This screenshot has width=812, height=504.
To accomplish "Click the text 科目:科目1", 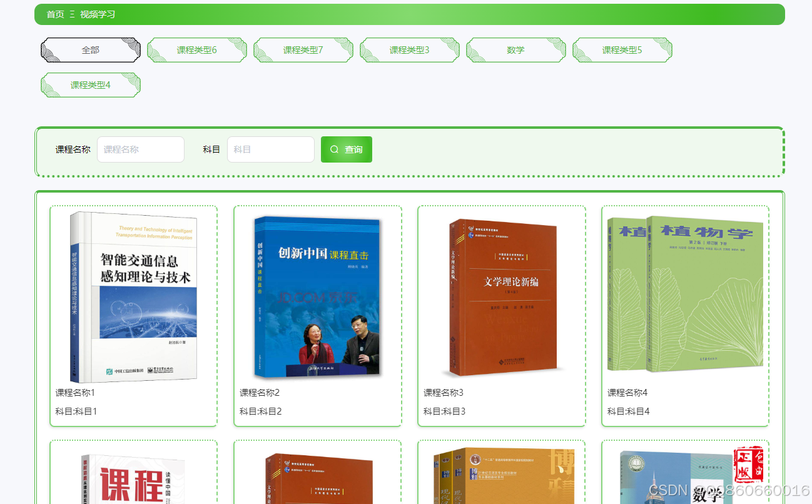I will (x=76, y=411).
